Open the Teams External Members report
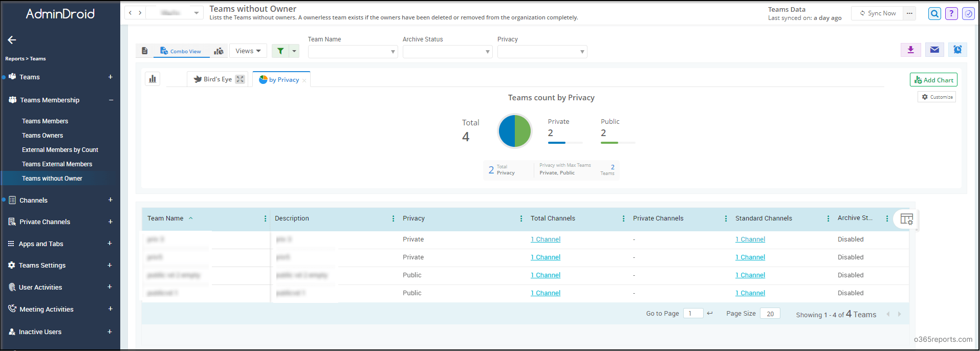Image resolution: width=980 pixels, height=351 pixels. pos(57,164)
